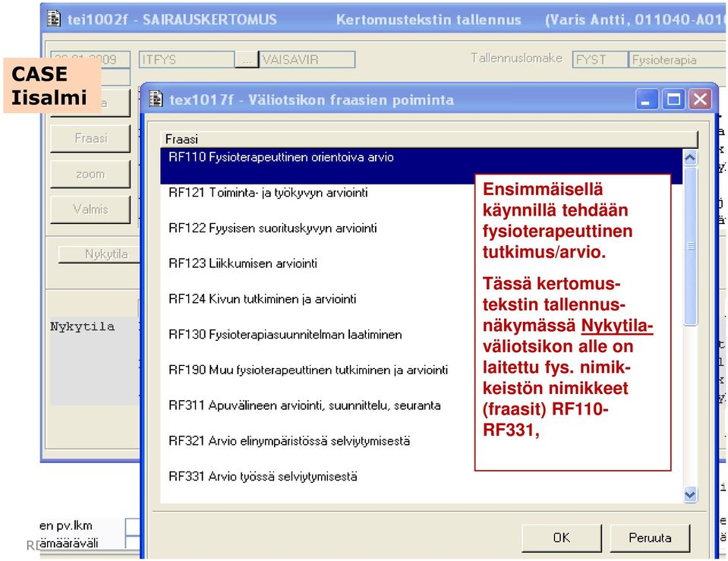Screen dimensions: 728x561
Task: Select phrase RF321 Arvio elinympäristössä selviytymisestä
Action: 289,441
